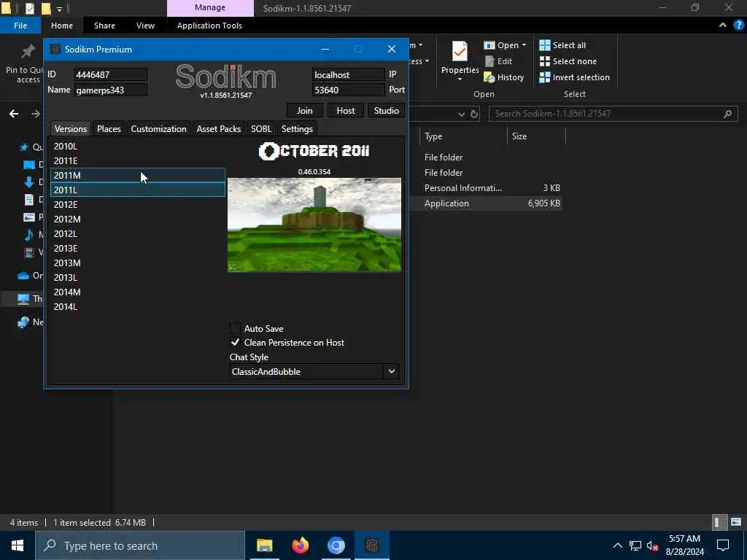Click Select all in ribbon
This screenshot has width=747, height=560.
click(562, 45)
